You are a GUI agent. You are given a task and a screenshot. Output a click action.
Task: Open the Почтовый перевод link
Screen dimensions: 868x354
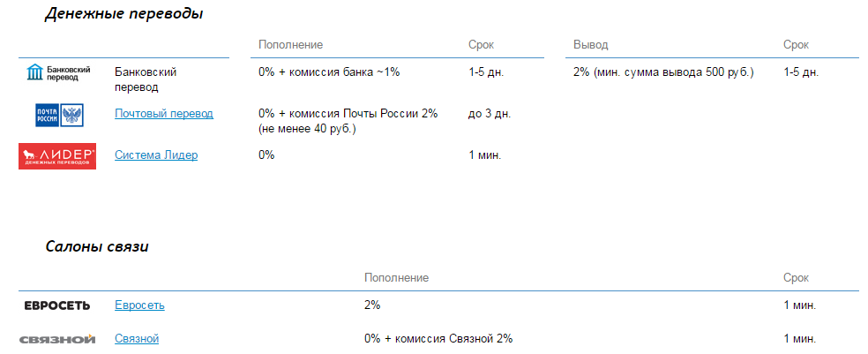click(x=164, y=114)
